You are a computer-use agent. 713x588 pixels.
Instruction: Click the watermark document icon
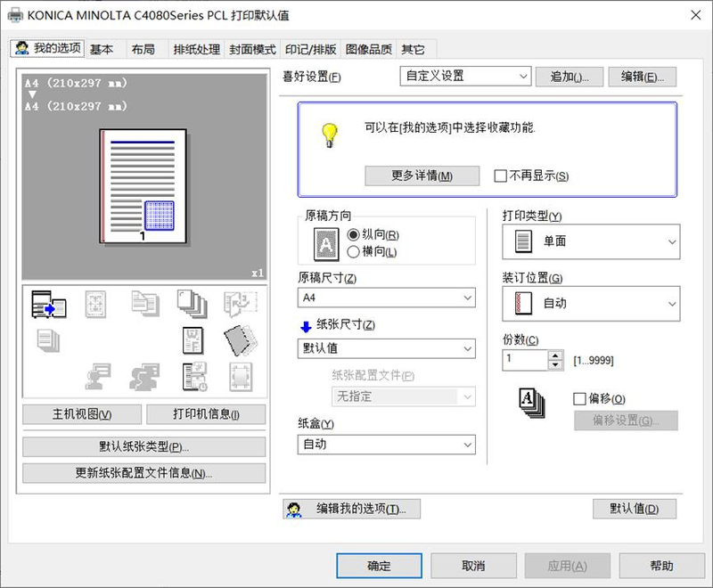click(194, 339)
